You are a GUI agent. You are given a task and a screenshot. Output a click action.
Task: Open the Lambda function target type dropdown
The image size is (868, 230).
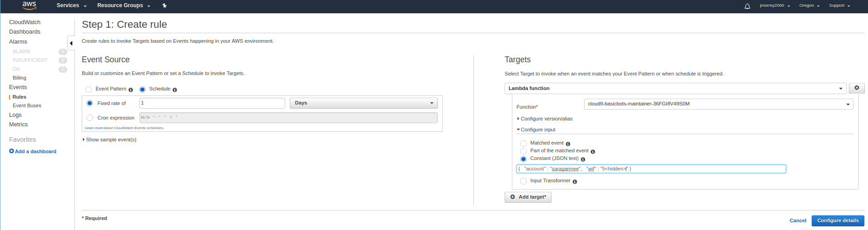click(675, 88)
